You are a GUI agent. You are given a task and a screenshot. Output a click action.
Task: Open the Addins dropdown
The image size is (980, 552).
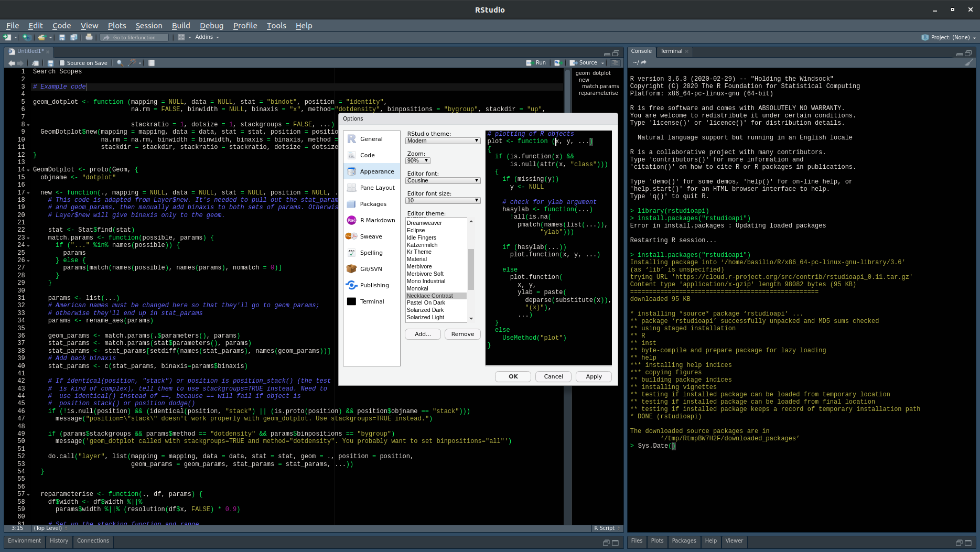(x=207, y=37)
